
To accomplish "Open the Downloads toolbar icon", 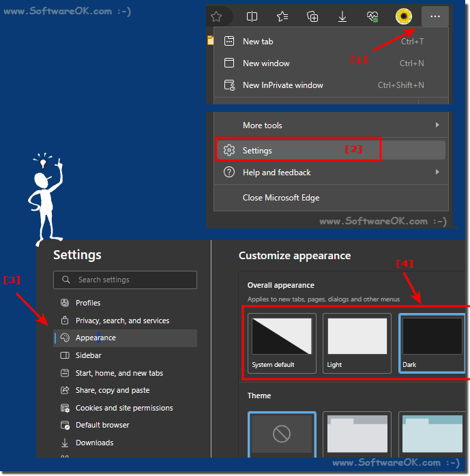I will click(x=342, y=16).
